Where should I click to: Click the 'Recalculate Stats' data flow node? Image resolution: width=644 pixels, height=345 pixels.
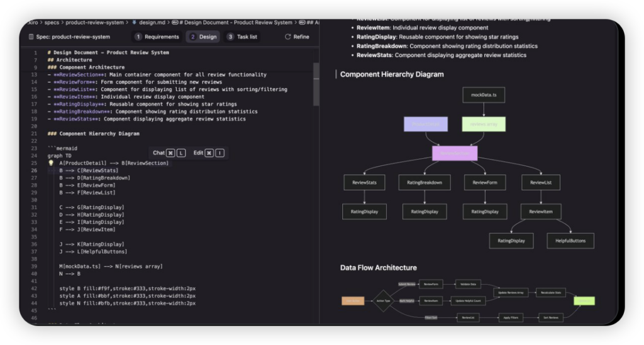(551, 293)
